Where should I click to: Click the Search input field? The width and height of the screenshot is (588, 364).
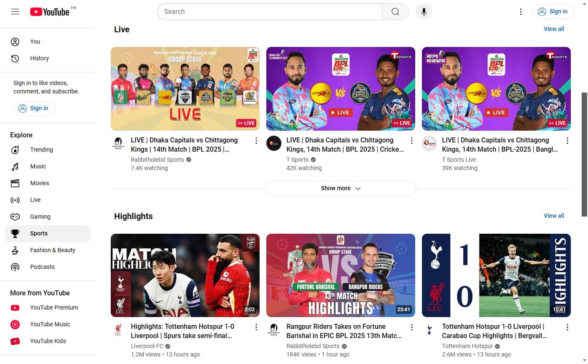[x=270, y=11]
